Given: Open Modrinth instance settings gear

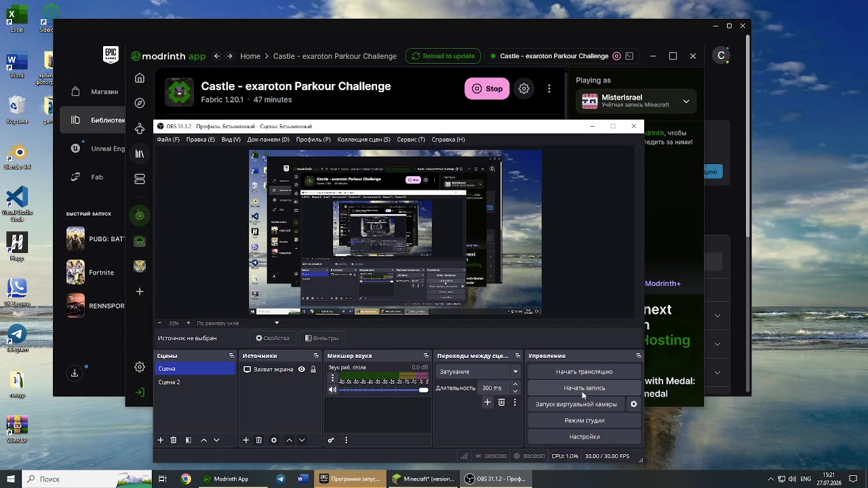Looking at the screenshot, I should [x=524, y=88].
